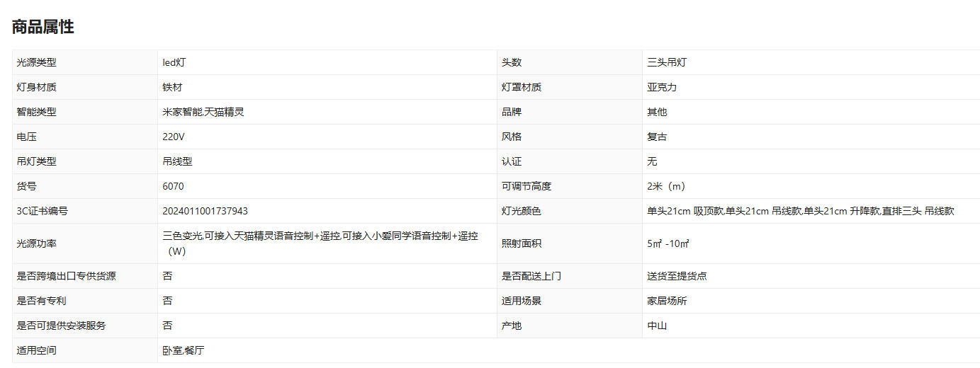Click the 送货至提货点 delivery value
The image size is (980, 368).
[676, 276]
